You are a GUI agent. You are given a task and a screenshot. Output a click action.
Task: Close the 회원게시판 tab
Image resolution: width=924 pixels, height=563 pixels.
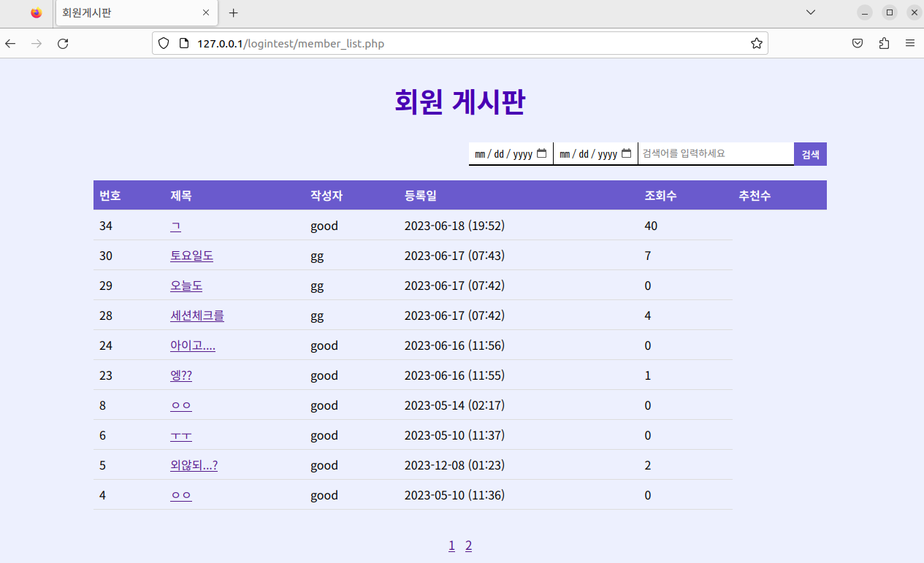206,13
